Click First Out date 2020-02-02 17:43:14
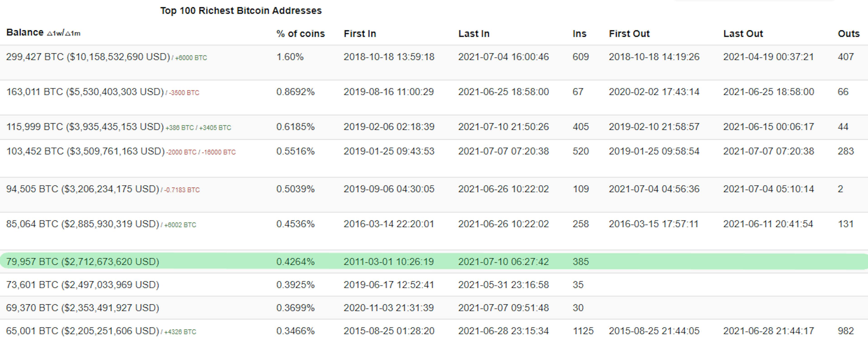The image size is (868, 351). click(x=654, y=92)
